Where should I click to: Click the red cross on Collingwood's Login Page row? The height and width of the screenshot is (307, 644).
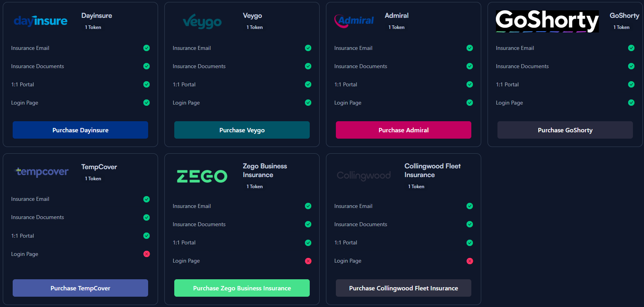click(x=470, y=261)
